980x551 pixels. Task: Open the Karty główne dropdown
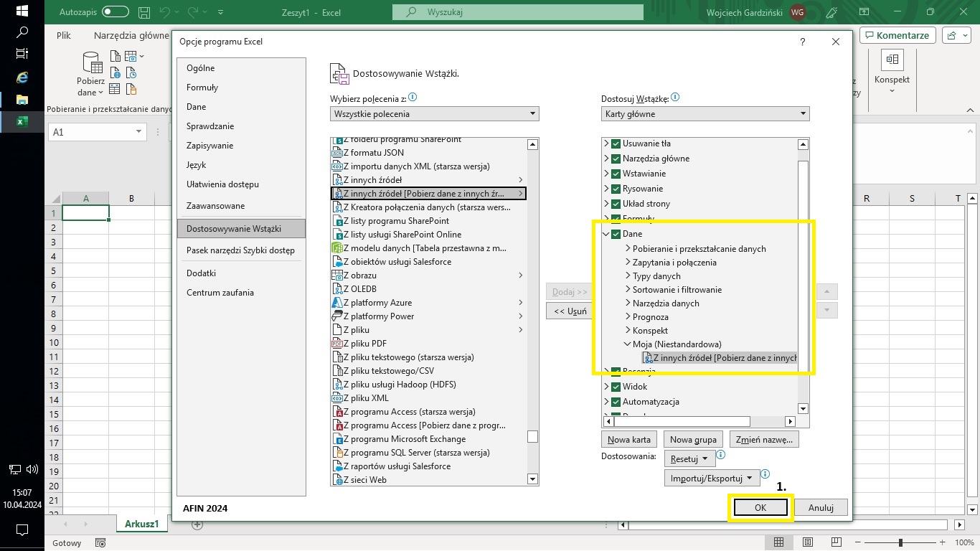(705, 113)
